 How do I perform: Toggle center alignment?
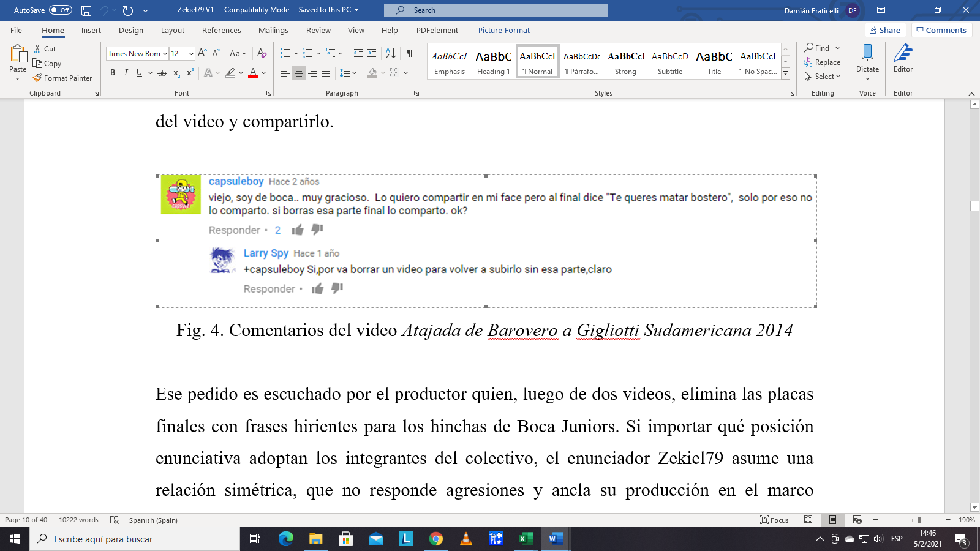298,73
